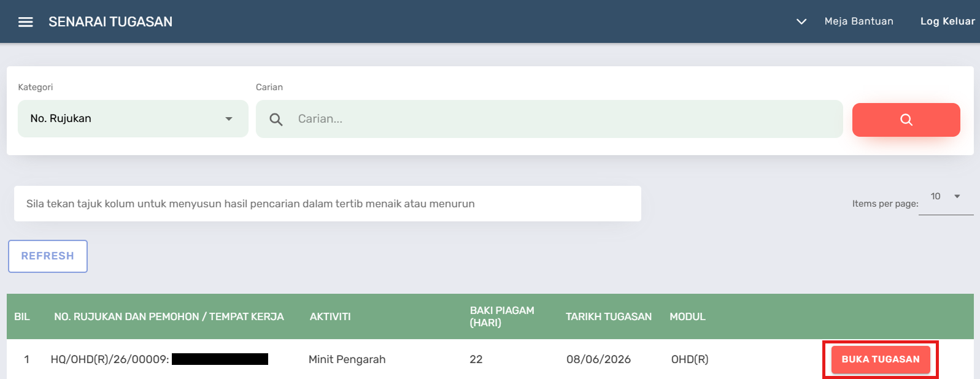Sort by AKTIVITI column header
Image resolution: width=980 pixels, height=379 pixels.
pyautogui.click(x=330, y=316)
